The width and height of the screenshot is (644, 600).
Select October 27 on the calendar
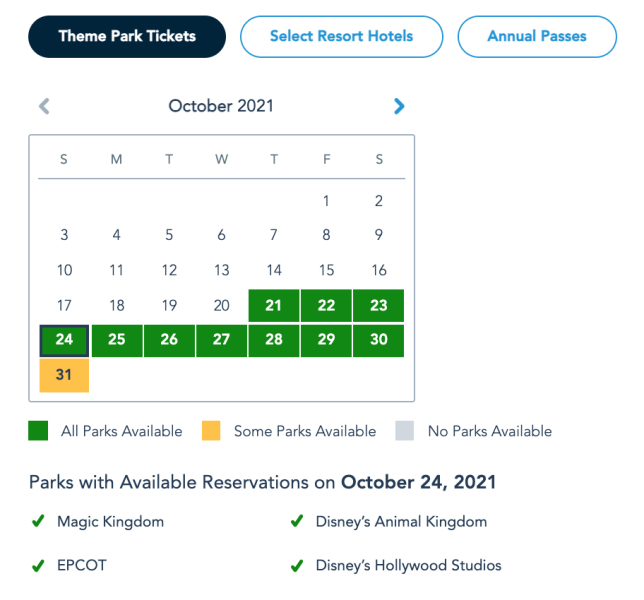click(x=222, y=340)
